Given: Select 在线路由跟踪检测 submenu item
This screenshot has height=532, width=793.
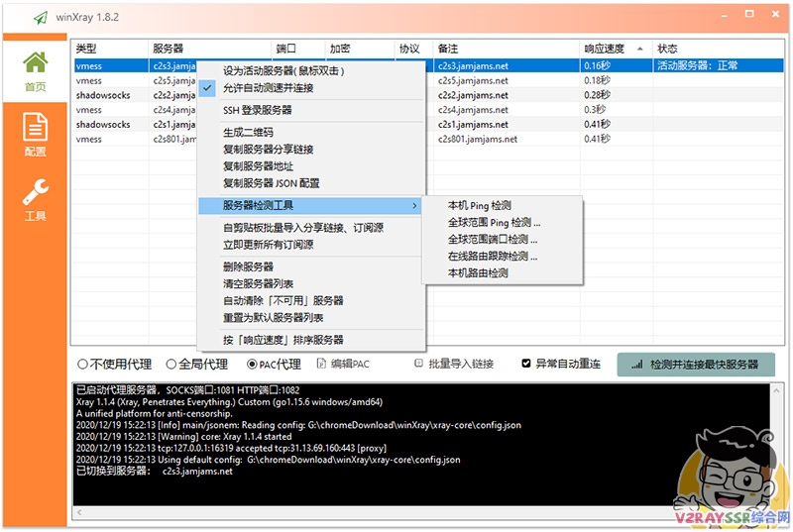Looking at the screenshot, I should click(x=503, y=257).
